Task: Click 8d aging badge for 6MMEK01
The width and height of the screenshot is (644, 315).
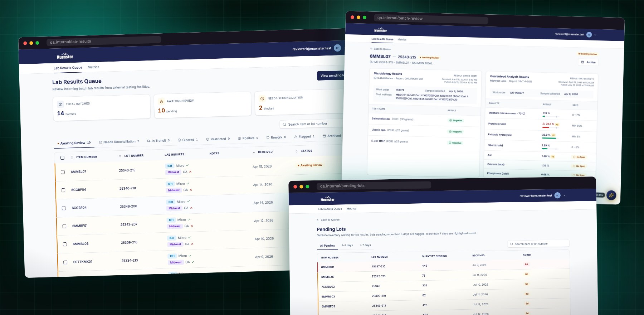Action: point(526,265)
